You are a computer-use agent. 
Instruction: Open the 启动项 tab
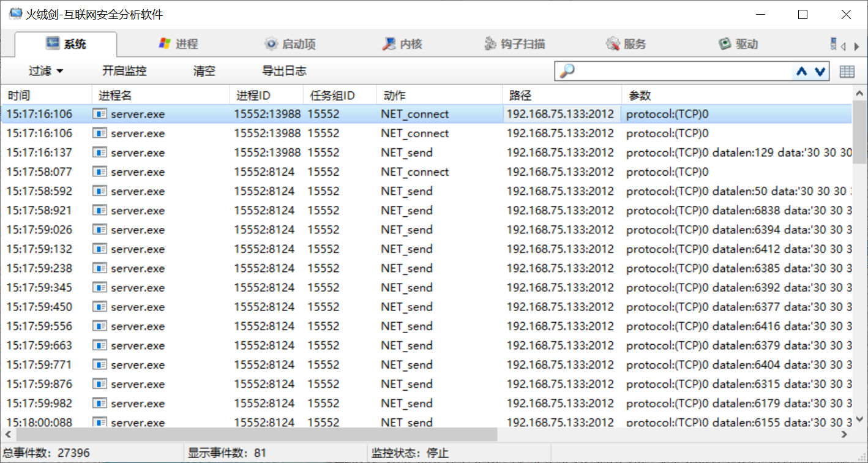coord(290,44)
